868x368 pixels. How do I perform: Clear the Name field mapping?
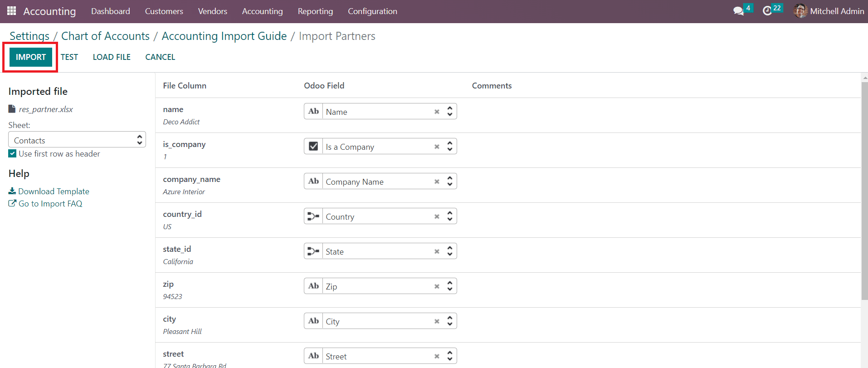[437, 112]
